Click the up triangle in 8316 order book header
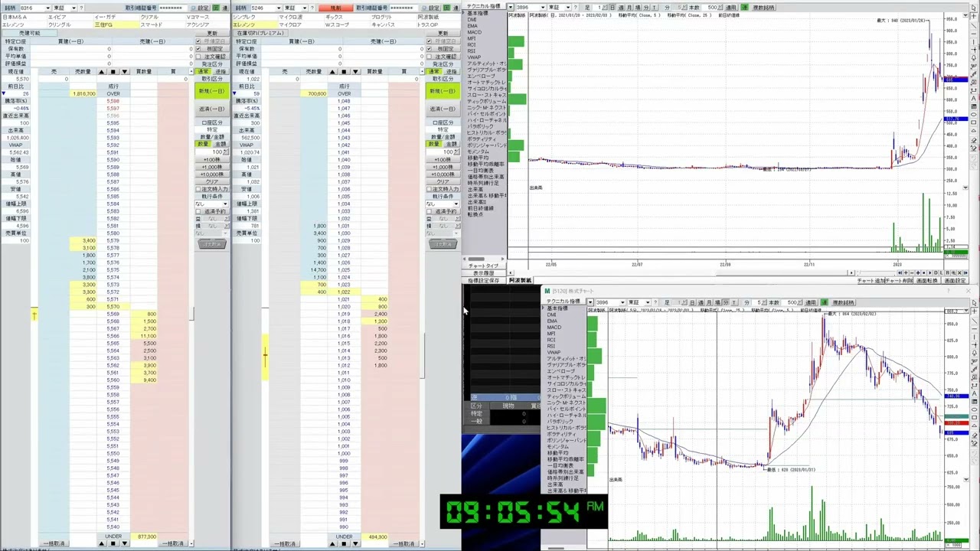 (102, 72)
